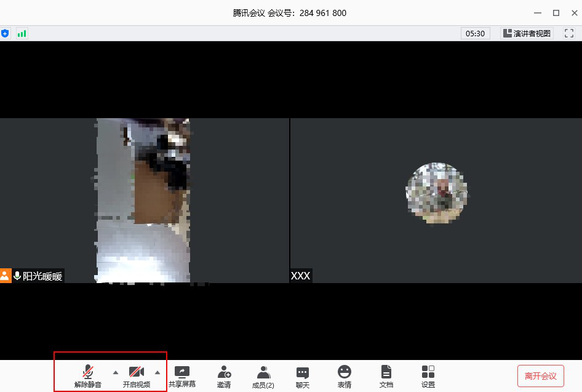Screen dimensions: 582x392
Task: Open the 邀请 invite panel
Action: click(x=224, y=377)
